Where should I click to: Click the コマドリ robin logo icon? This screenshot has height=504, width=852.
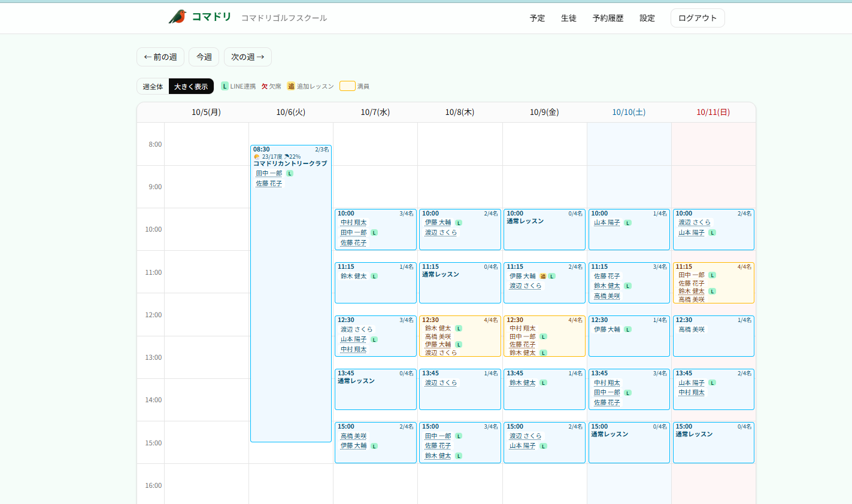point(177,17)
